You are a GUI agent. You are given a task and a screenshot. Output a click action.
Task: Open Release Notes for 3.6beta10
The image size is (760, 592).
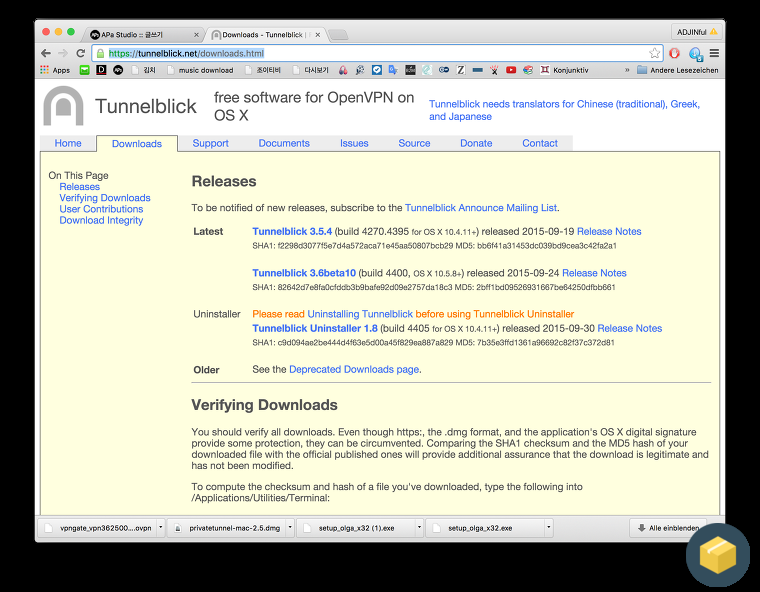coord(594,273)
